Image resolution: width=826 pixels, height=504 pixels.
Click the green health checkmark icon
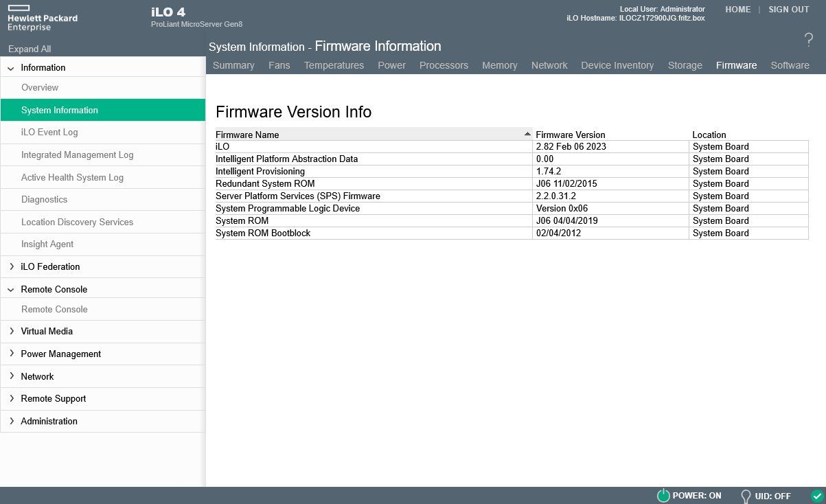[x=816, y=496]
